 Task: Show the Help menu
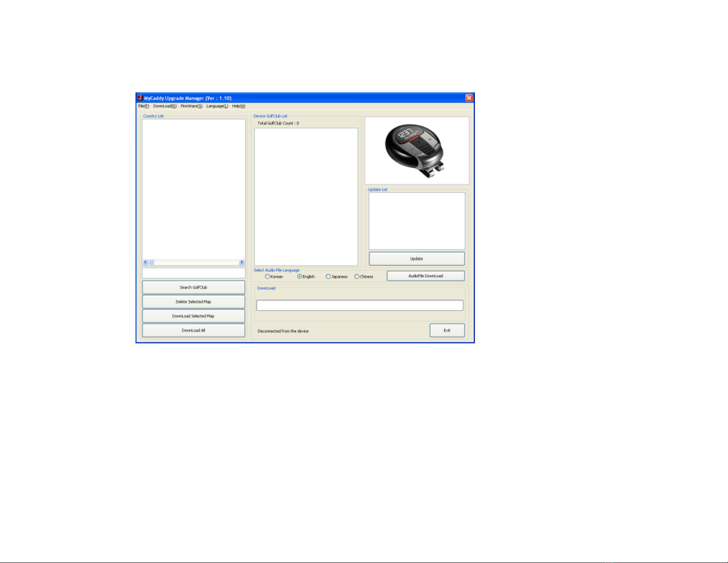[238, 106]
